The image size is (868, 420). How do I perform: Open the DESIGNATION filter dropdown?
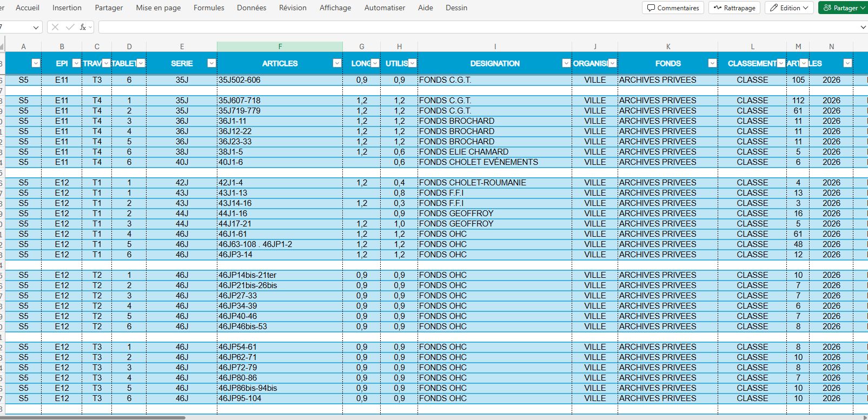click(x=566, y=63)
